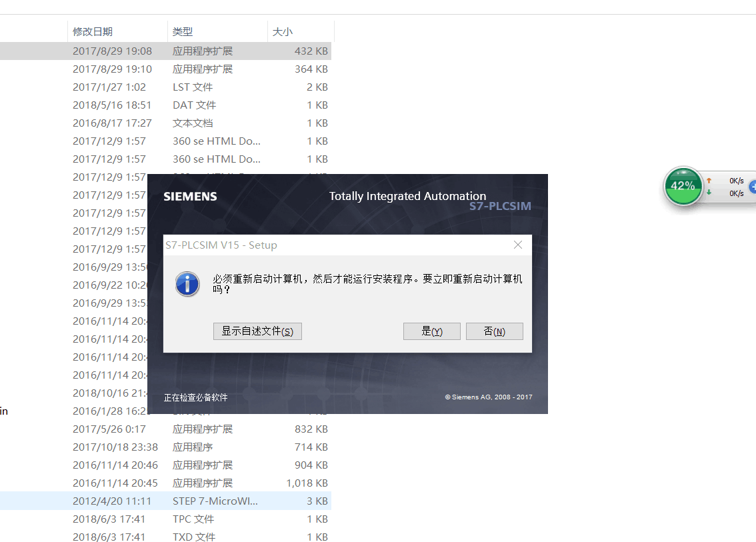The image size is (756, 542).
Task: Sort files by the 大小 column header
Action: (x=301, y=32)
